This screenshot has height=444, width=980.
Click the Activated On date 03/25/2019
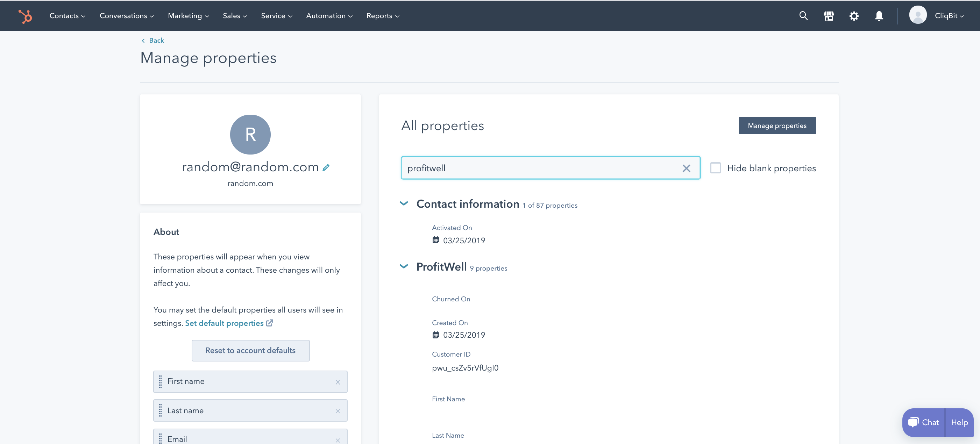point(464,240)
